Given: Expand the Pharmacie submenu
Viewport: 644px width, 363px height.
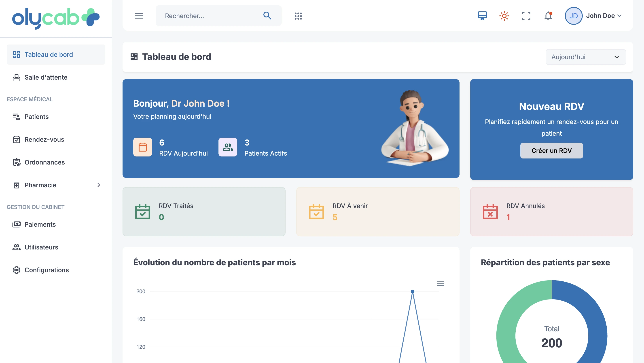Looking at the screenshot, I should (x=99, y=185).
